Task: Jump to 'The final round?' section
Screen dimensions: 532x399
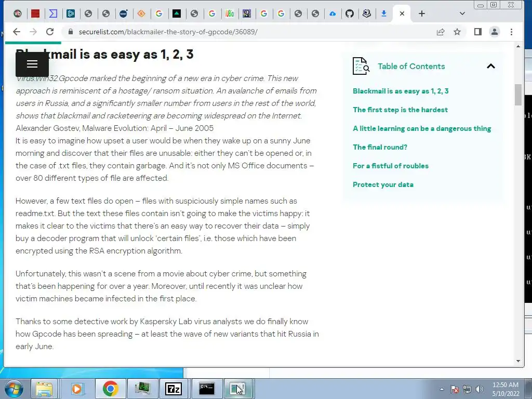Action: (x=380, y=147)
